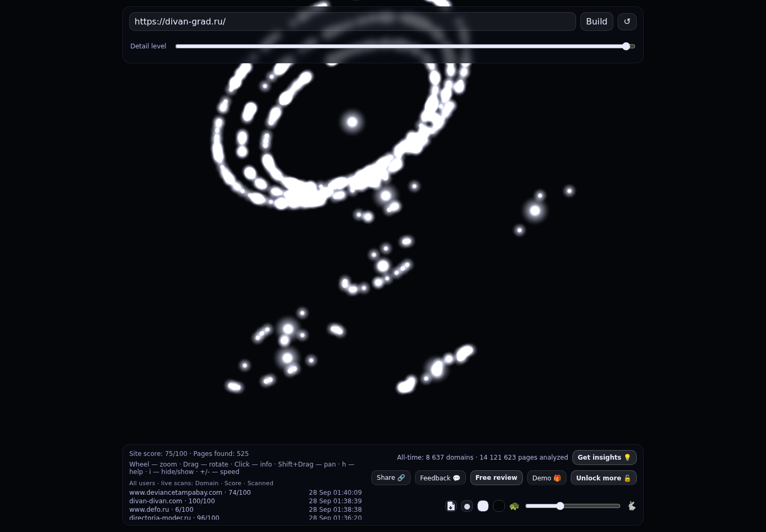Click the reset arrow icon beside Build
The height and width of the screenshot is (532, 766).
(x=627, y=22)
